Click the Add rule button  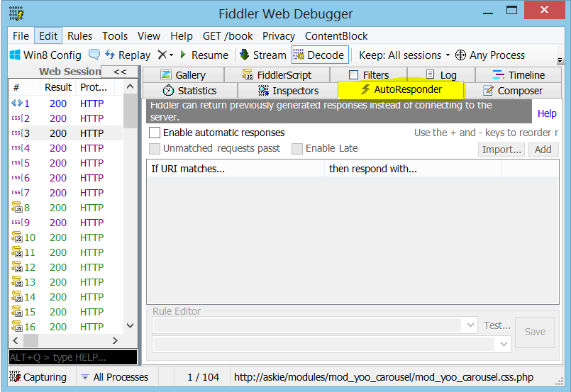pyautogui.click(x=543, y=150)
